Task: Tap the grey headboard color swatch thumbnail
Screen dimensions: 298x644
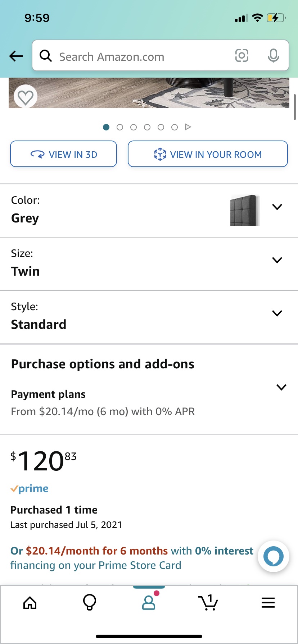Action: pyautogui.click(x=244, y=210)
